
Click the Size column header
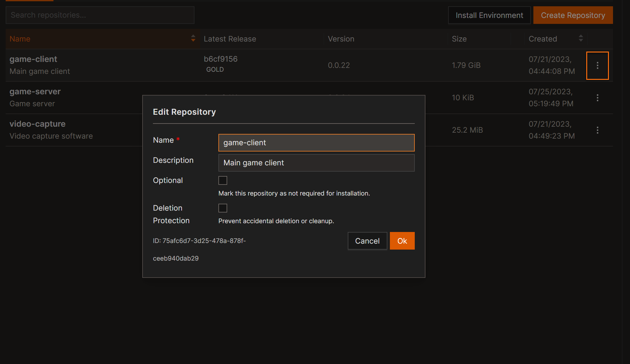point(459,39)
